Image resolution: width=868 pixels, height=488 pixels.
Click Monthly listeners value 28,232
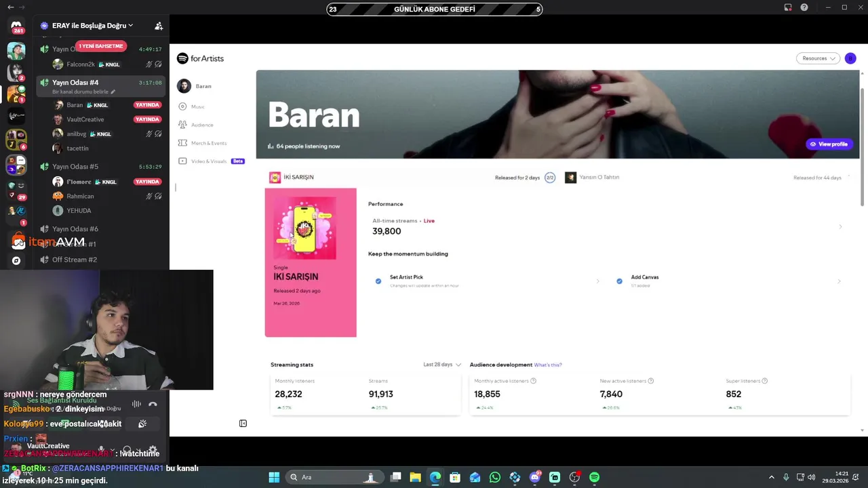click(288, 394)
